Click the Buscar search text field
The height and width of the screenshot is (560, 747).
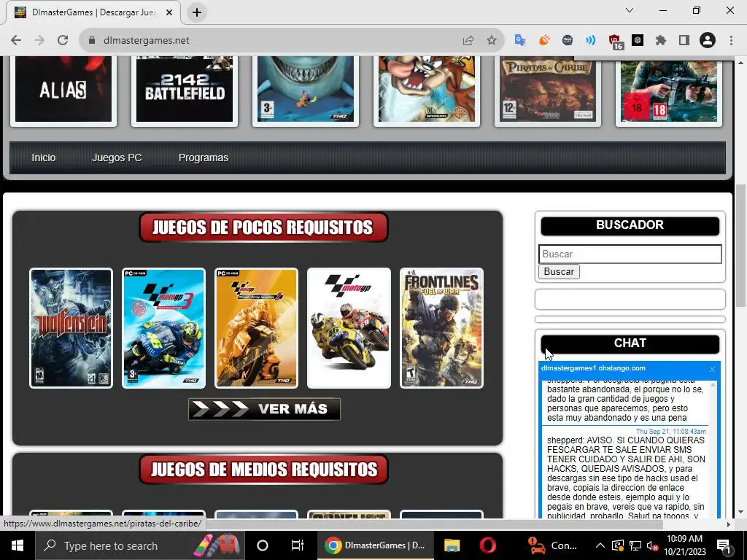pos(630,254)
